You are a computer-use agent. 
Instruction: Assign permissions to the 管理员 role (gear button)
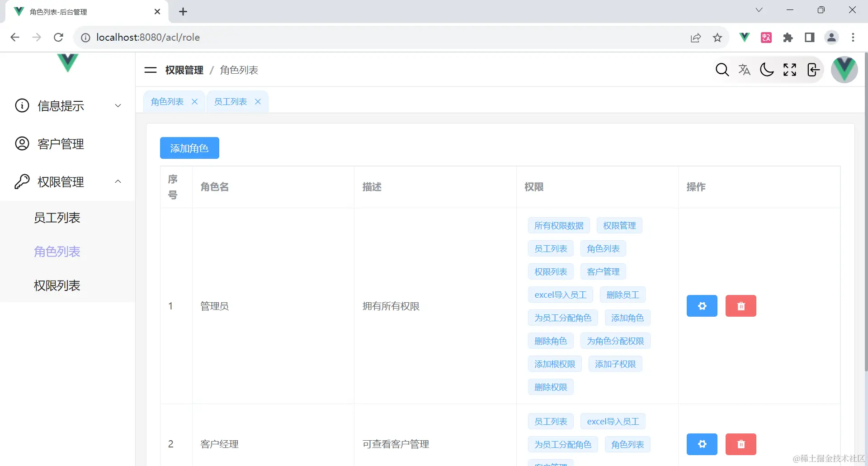pyautogui.click(x=702, y=306)
